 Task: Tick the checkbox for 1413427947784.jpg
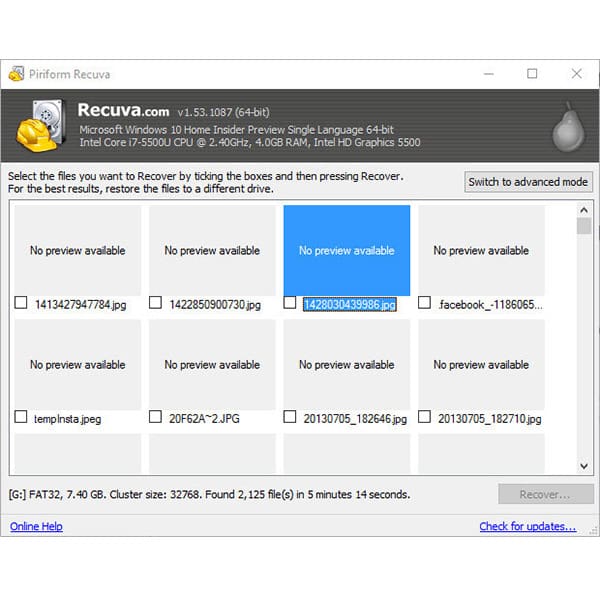coord(21,302)
